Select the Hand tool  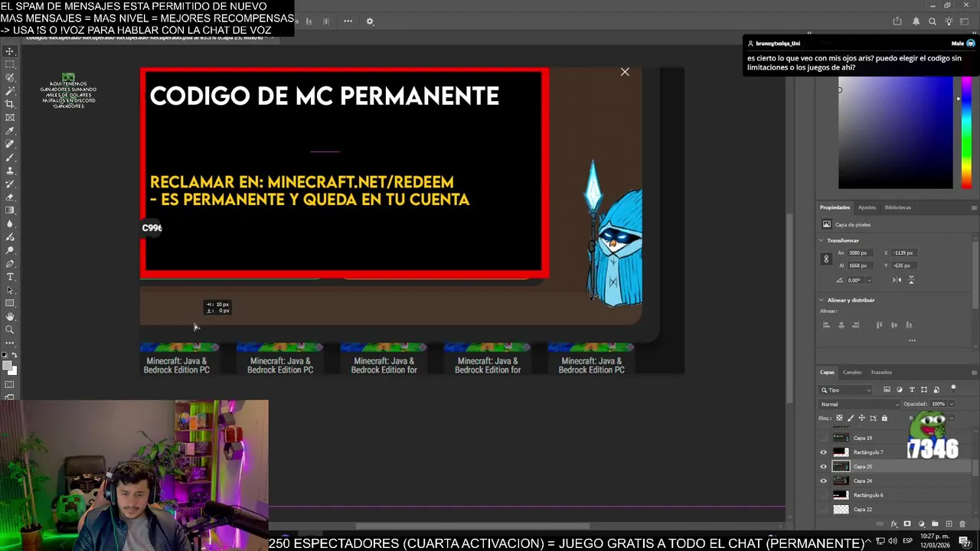10,317
